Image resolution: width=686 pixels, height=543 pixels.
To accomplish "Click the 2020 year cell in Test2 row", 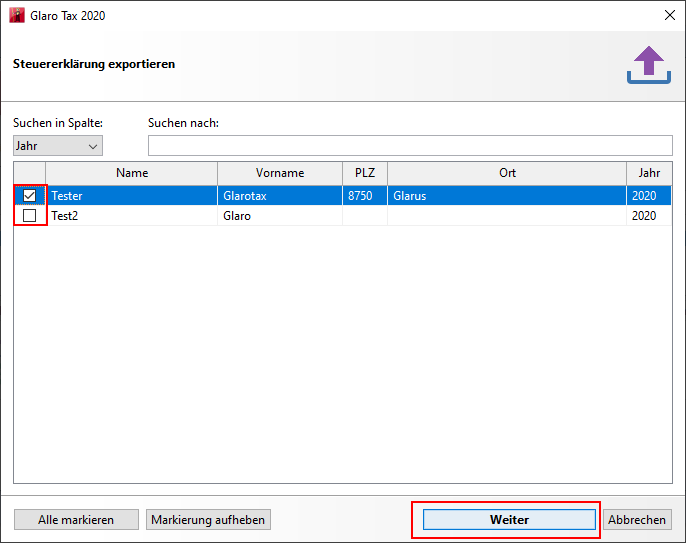I will click(x=649, y=216).
